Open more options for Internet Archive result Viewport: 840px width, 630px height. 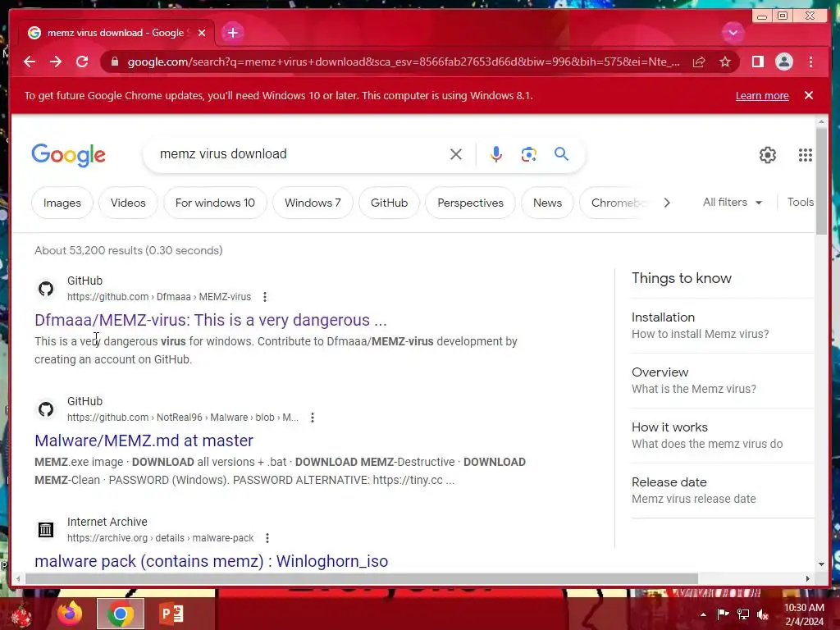tap(267, 538)
